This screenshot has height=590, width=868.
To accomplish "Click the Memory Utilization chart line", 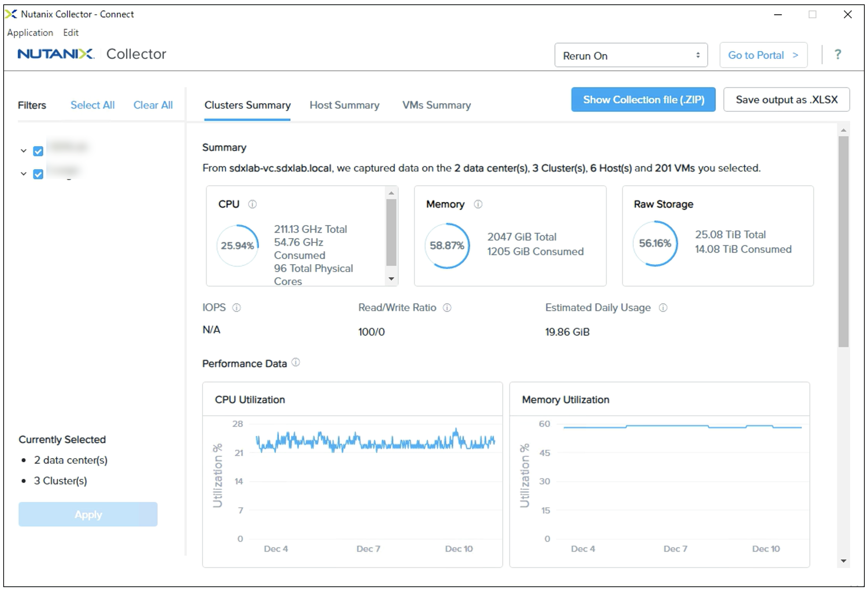I will point(683,427).
